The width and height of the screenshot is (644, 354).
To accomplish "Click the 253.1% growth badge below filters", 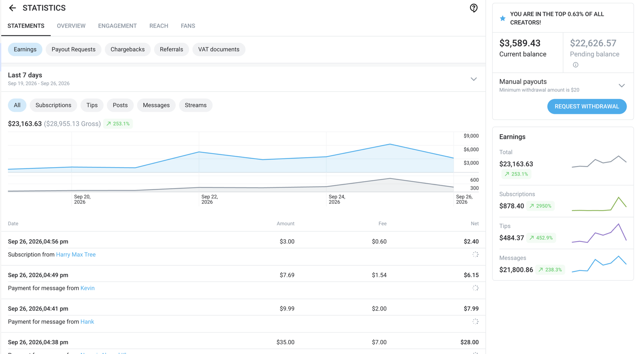I will (118, 124).
